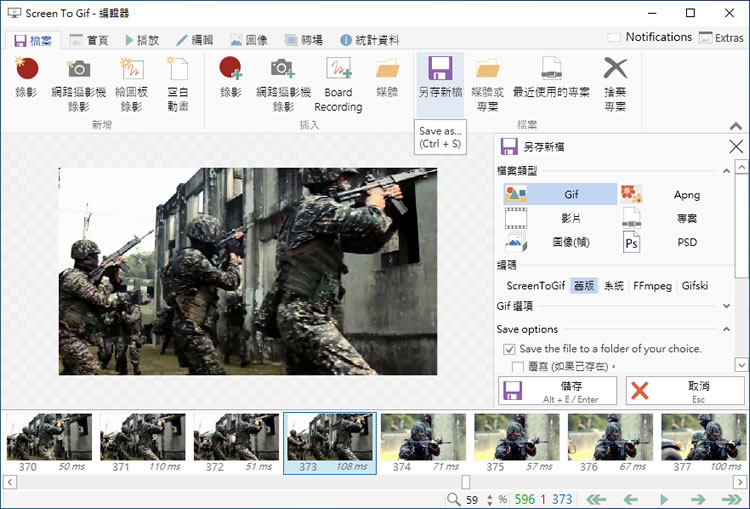Click the zoom percentage field showing 59
This screenshot has width=750, height=509.
[473, 500]
